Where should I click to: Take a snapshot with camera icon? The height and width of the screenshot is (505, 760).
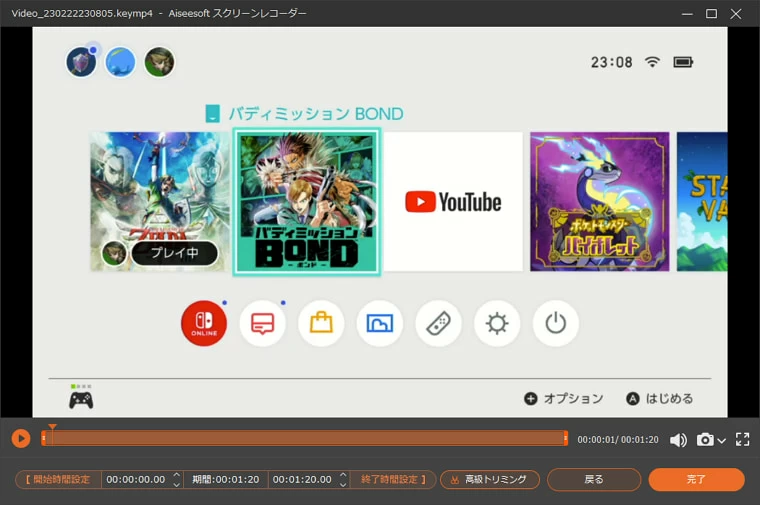tap(705, 440)
